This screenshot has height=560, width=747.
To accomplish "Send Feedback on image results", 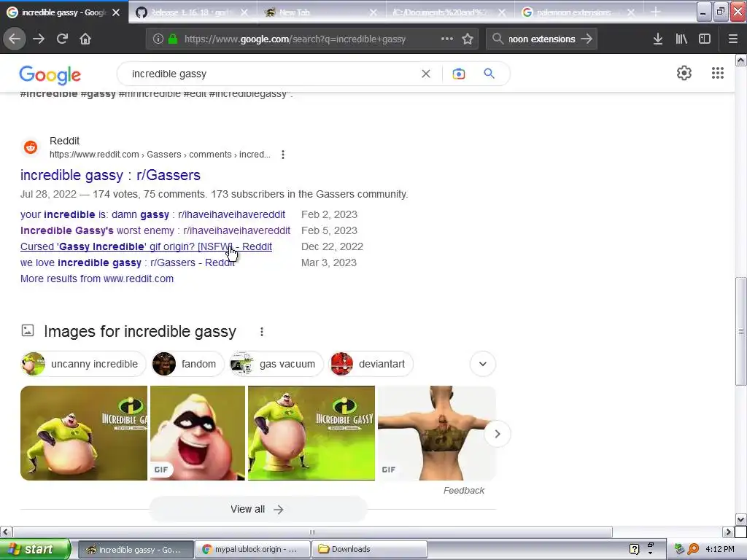I will (x=463, y=491).
